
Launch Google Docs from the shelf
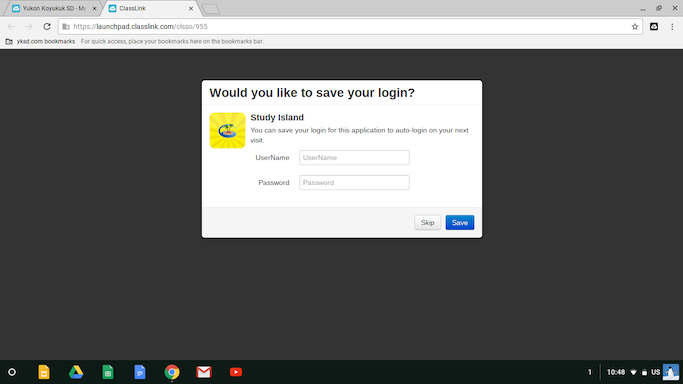pos(140,372)
